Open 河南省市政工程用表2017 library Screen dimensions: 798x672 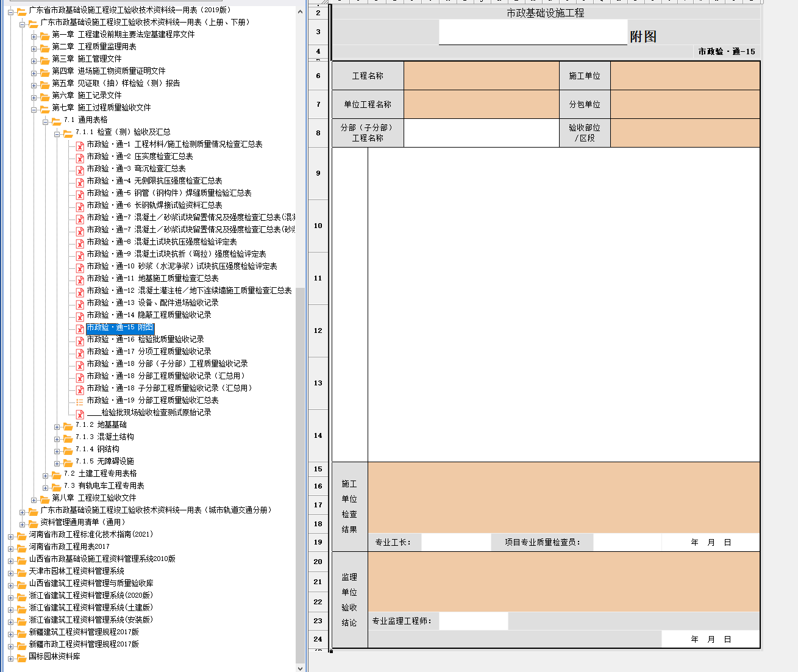69,547
